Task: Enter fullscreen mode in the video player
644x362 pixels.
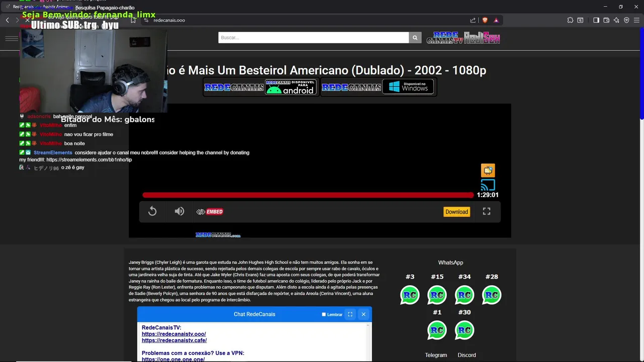Action: click(487, 212)
